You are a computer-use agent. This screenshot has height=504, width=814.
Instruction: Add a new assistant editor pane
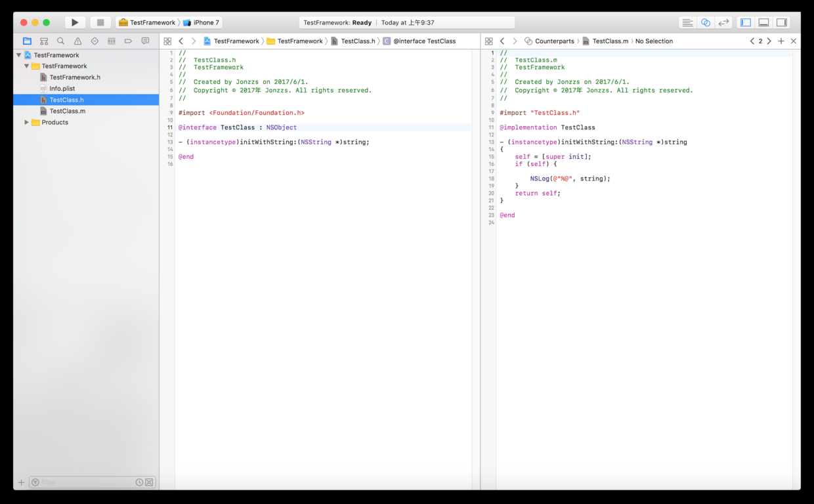tap(781, 41)
